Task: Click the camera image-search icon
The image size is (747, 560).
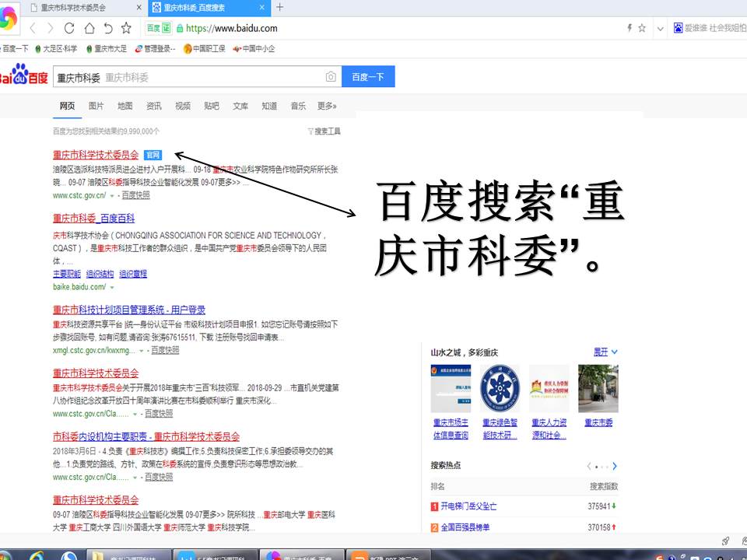Action: click(x=331, y=77)
